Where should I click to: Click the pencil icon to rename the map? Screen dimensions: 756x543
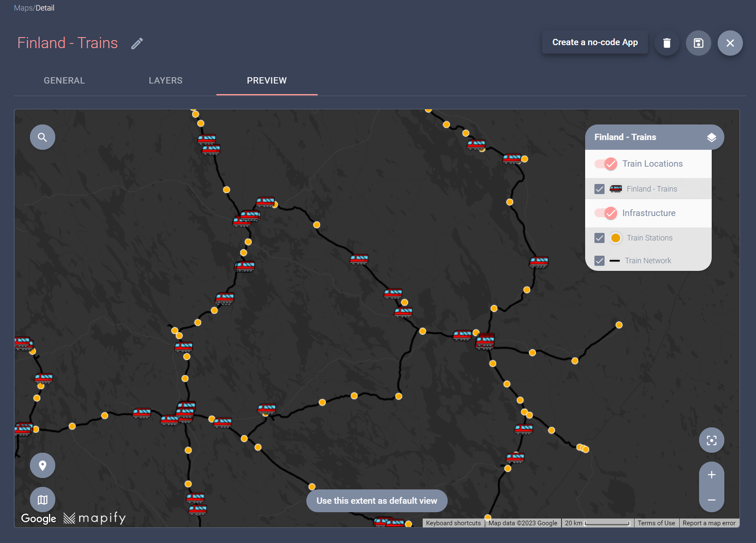[137, 43]
